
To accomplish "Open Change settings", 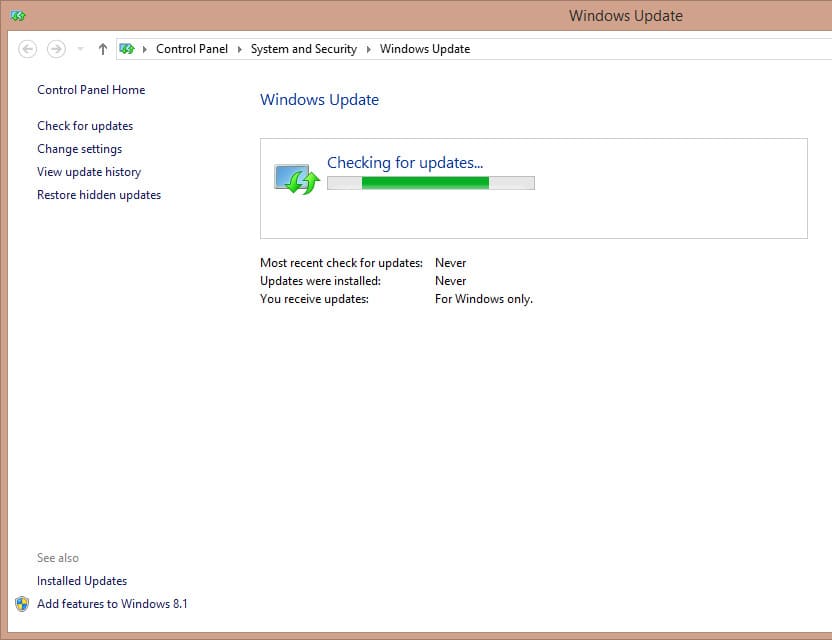I will point(79,149).
